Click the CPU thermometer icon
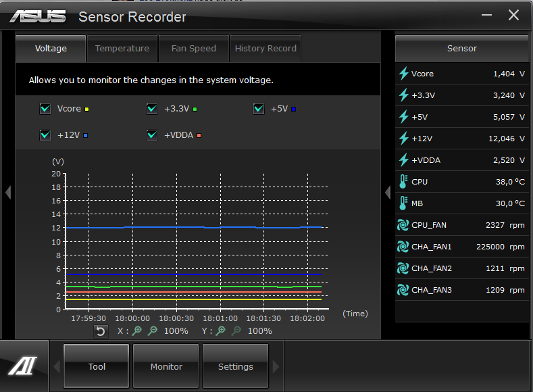 (x=403, y=182)
